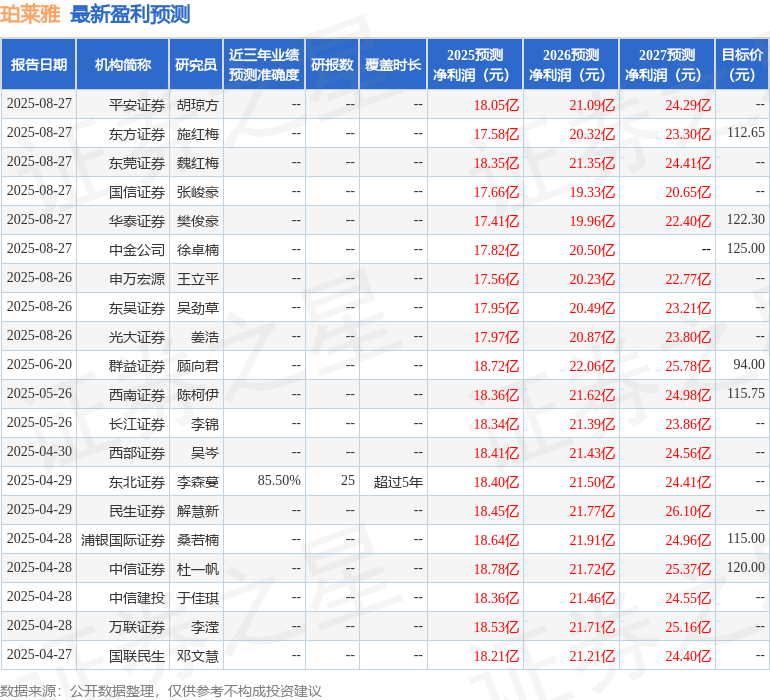
Task: Click the 珀莱雅 stock name in title
Action: tap(31, 15)
